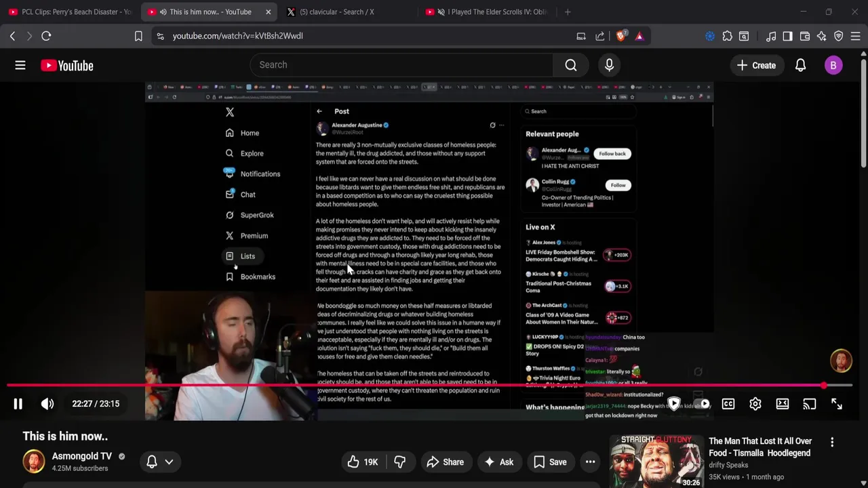Open Brave Wallet icon

click(x=805, y=36)
